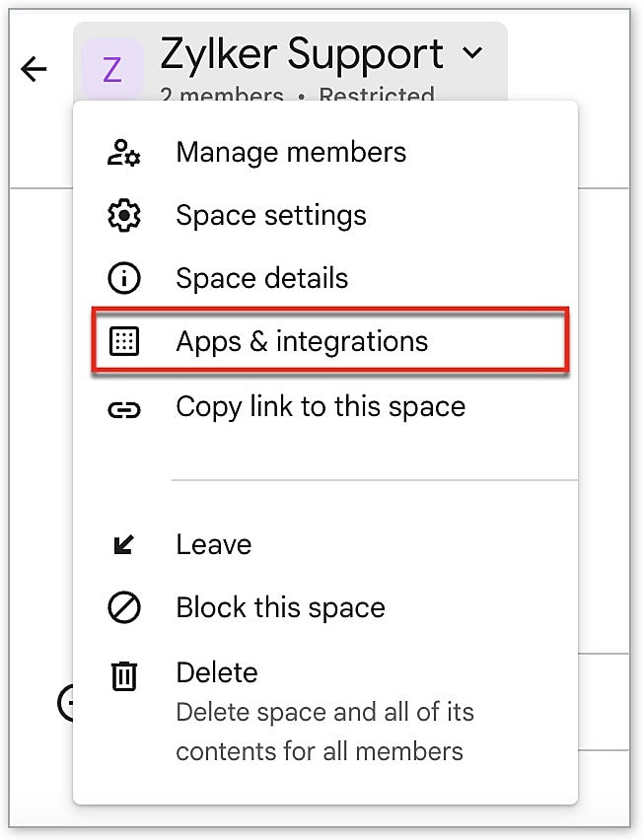Viewport: 643px width, 840px height.
Task: Open Space settings from the menu
Action: click(271, 216)
